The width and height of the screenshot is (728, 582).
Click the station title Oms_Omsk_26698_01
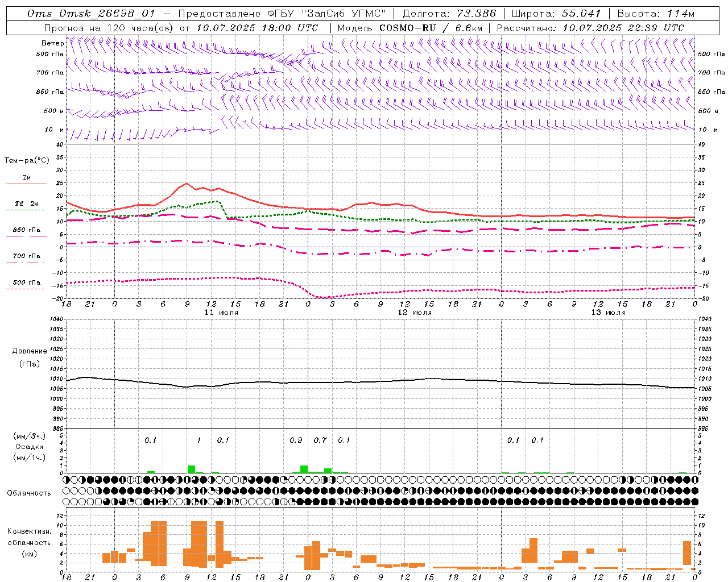point(91,14)
